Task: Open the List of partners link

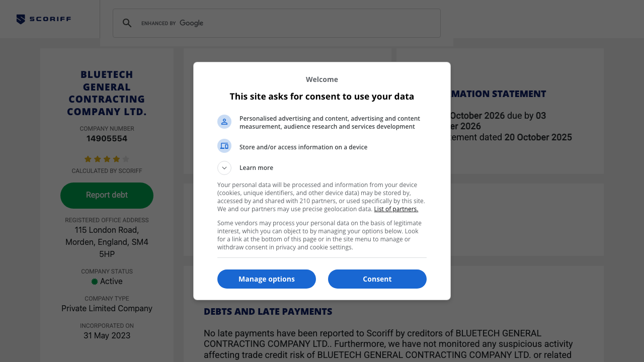Action: click(396, 209)
